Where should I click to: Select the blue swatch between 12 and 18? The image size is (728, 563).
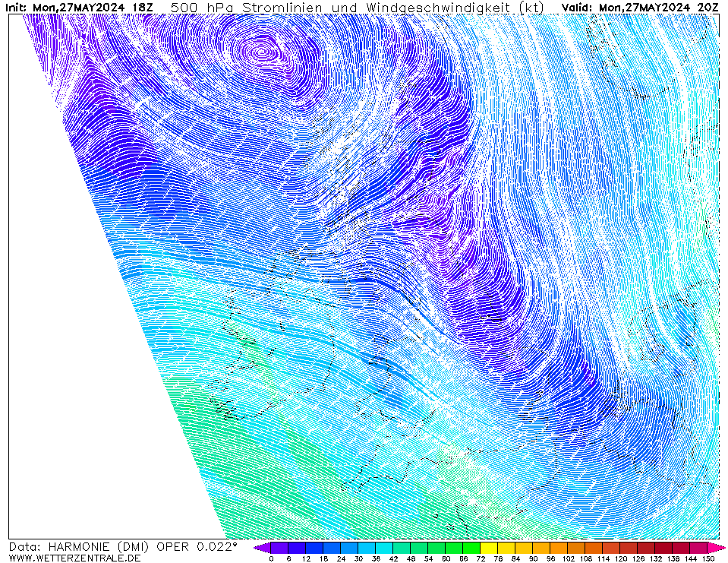pyautogui.click(x=314, y=548)
